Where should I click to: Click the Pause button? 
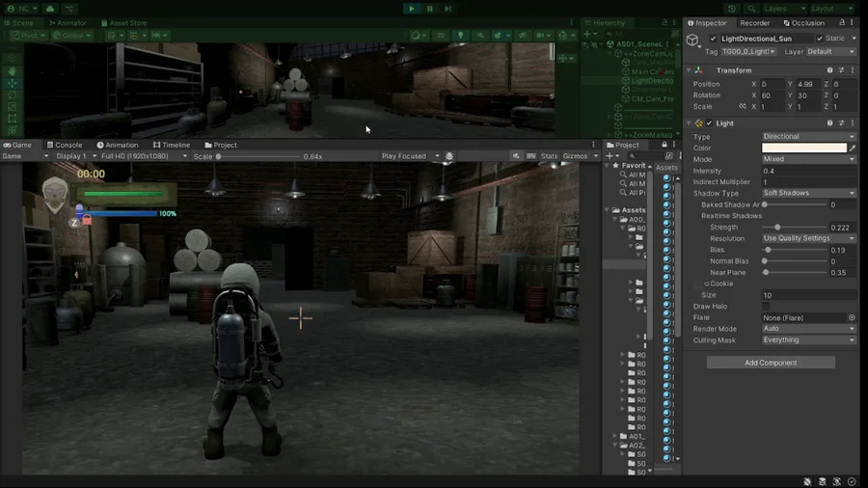(429, 9)
